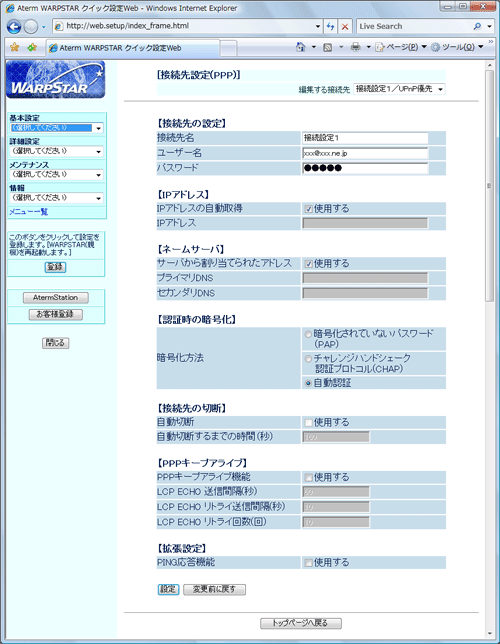Click the 【認証時の暗号化】 heading text

click(197, 320)
